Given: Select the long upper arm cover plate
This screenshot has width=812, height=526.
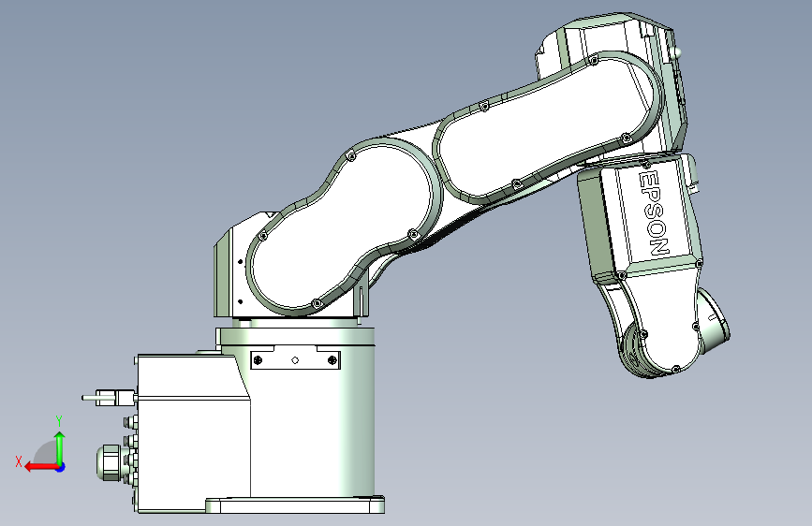Looking at the screenshot, I should pyautogui.click(x=548, y=127).
